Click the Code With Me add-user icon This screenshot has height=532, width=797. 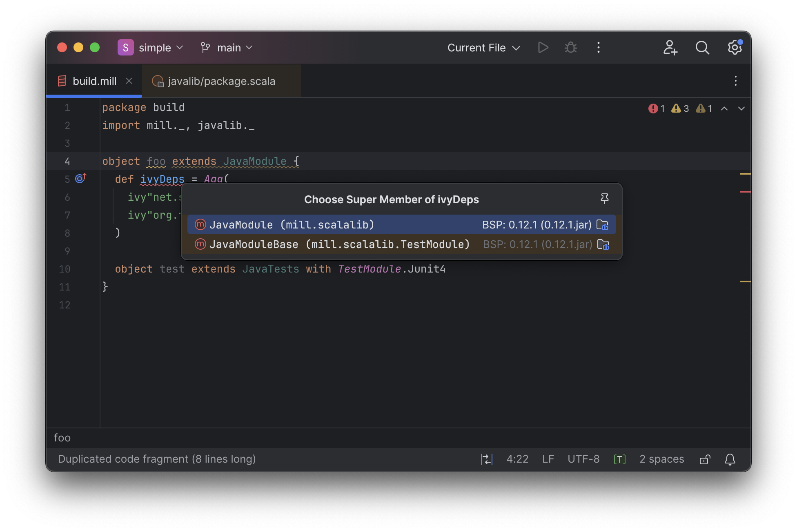tap(670, 48)
